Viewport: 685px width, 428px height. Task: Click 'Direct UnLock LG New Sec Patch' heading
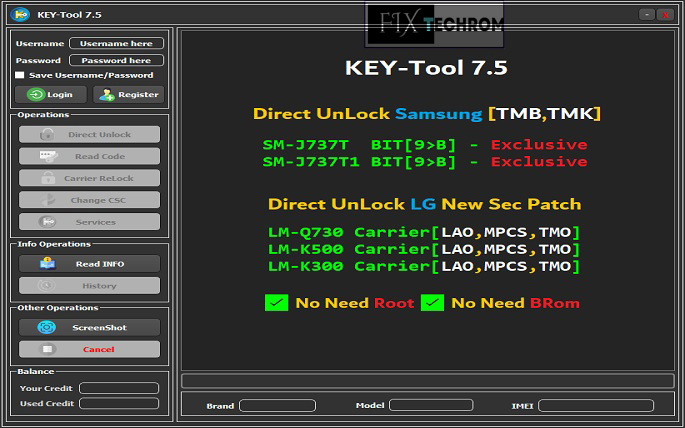point(425,204)
